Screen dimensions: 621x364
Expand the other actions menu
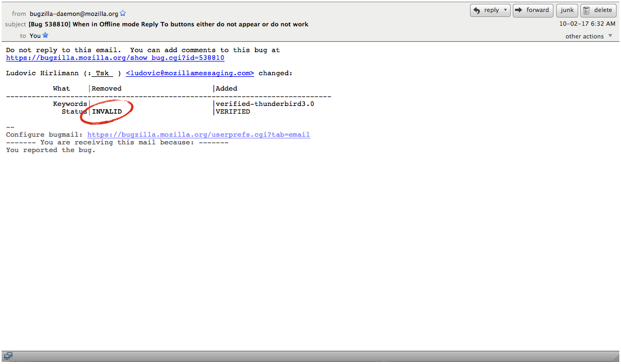coord(589,36)
